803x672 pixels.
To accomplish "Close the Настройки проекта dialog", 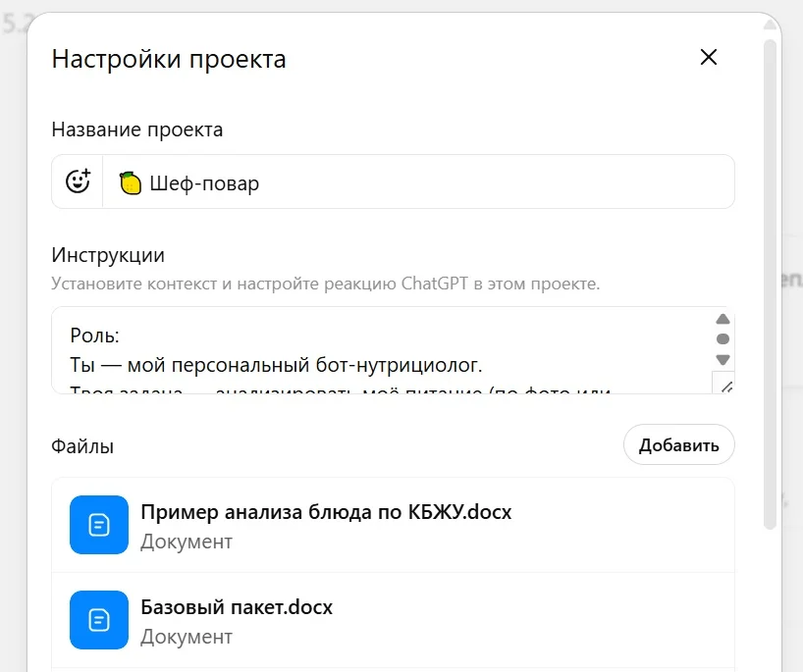I will 709,58.
